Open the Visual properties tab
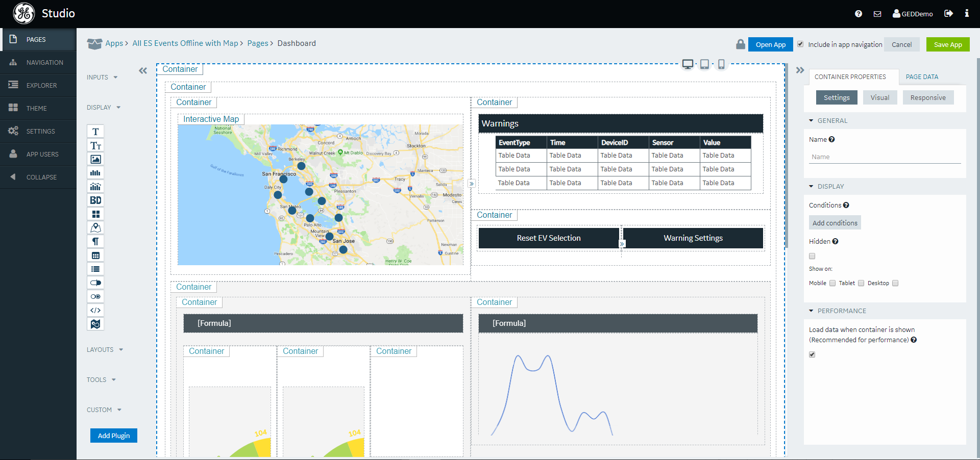 point(879,98)
